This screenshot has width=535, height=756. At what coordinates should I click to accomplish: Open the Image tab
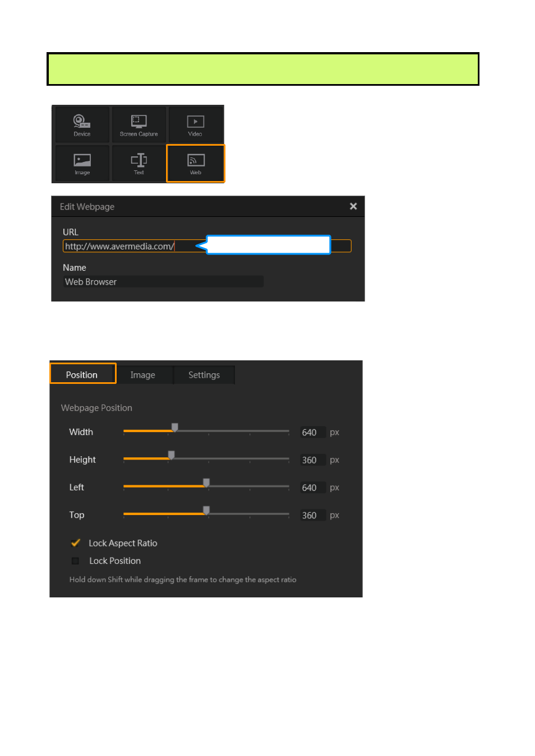coord(142,375)
